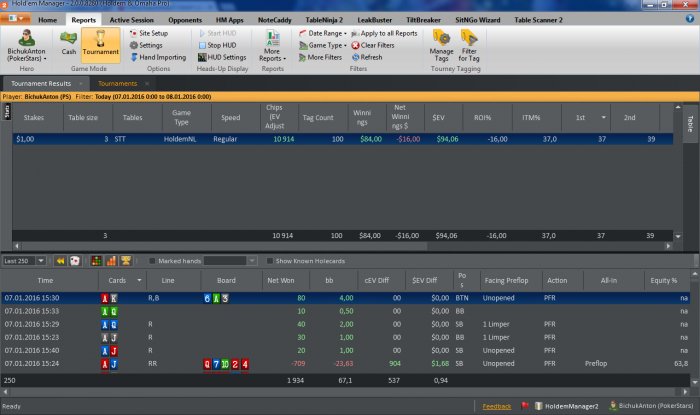
Task: Click the Filter for Tag icon
Action: 469,44
